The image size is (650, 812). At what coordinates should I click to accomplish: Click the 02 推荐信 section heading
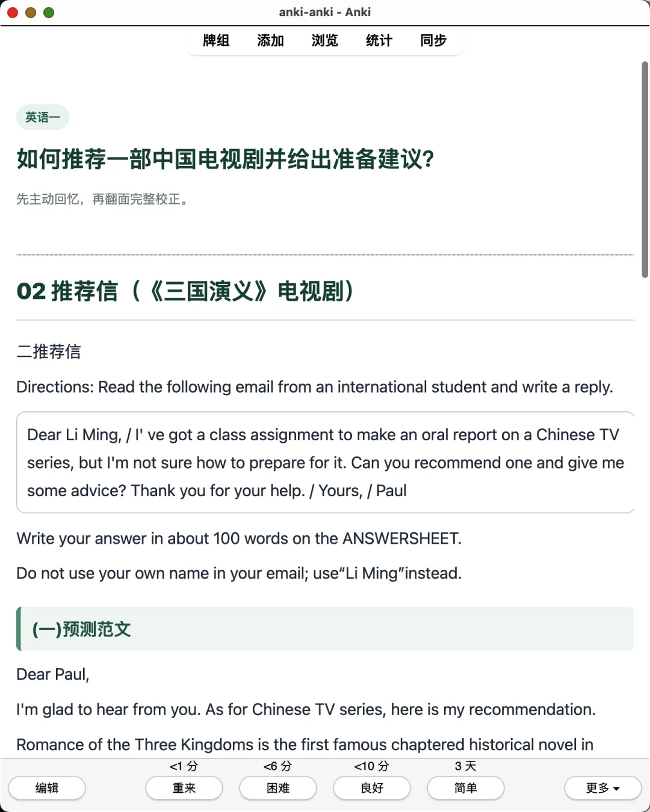click(x=185, y=291)
